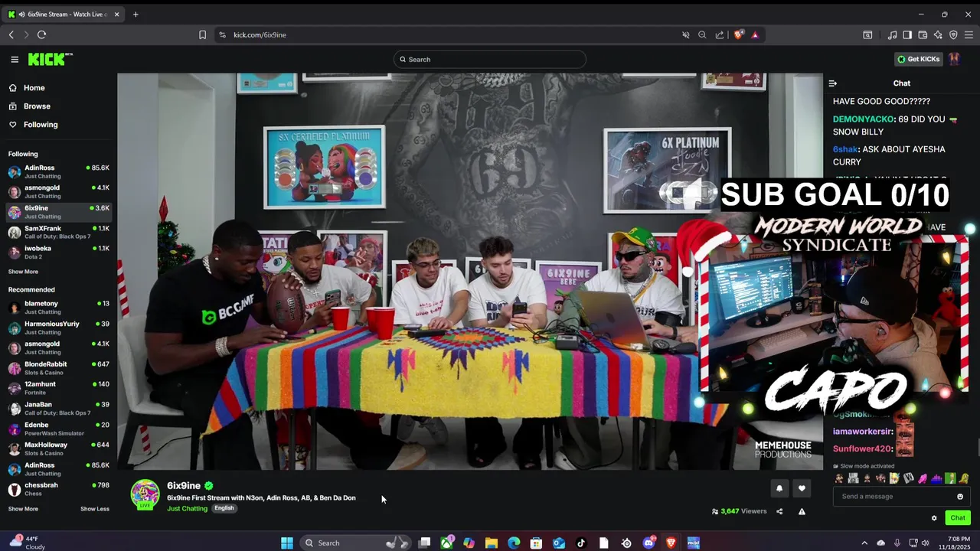
Task: Open browser main hamburger menu
Action: [969, 34]
